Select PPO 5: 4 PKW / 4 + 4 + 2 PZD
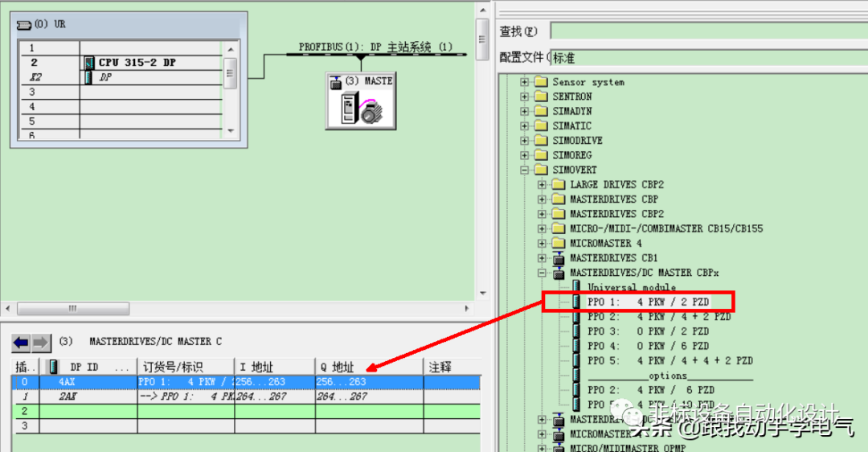 pos(669,360)
